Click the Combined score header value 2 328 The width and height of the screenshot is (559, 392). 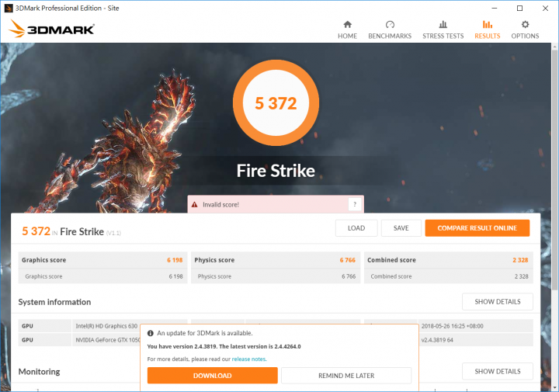pos(520,260)
